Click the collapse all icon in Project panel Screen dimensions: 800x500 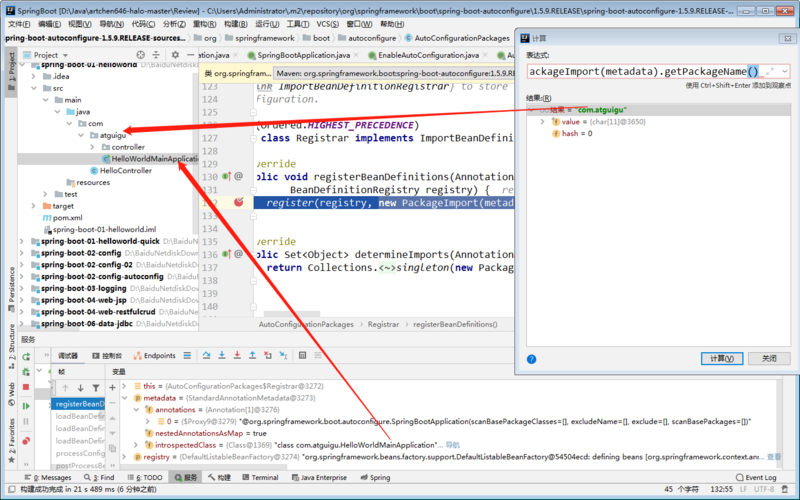click(x=156, y=55)
